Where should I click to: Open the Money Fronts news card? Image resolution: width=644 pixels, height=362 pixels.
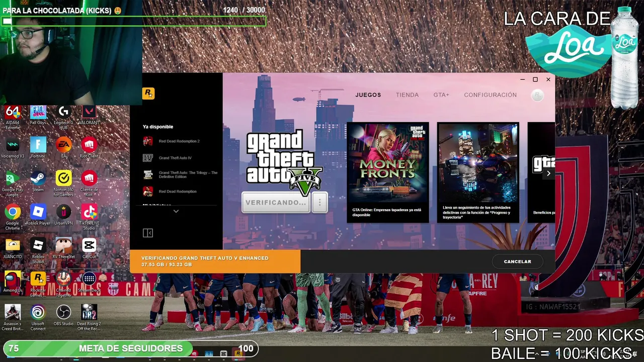click(387, 172)
